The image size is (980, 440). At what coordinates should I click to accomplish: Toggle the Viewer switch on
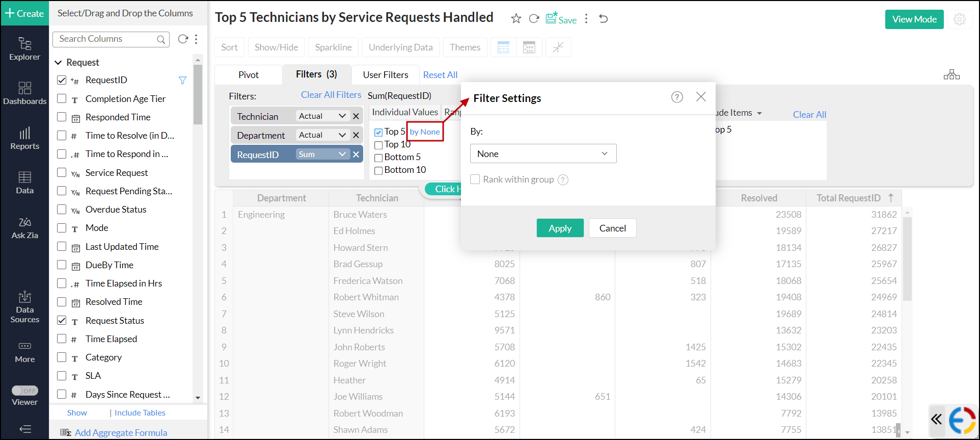24,391
